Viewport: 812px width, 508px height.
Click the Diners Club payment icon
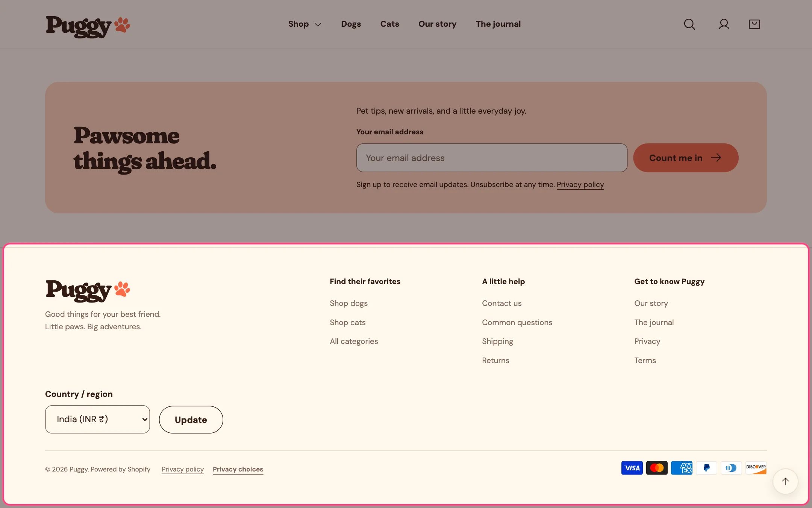point(731,468)
